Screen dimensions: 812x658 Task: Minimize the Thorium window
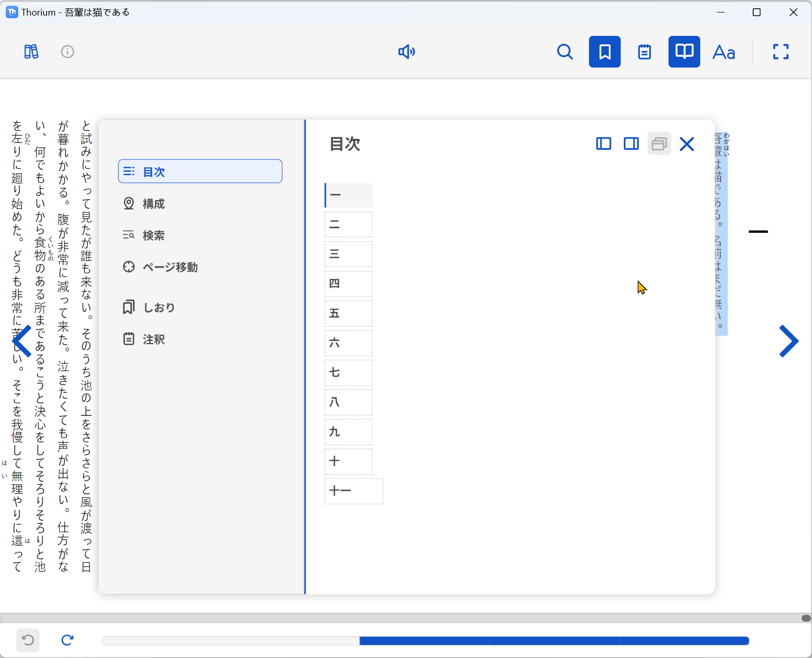tap(721, 12)
